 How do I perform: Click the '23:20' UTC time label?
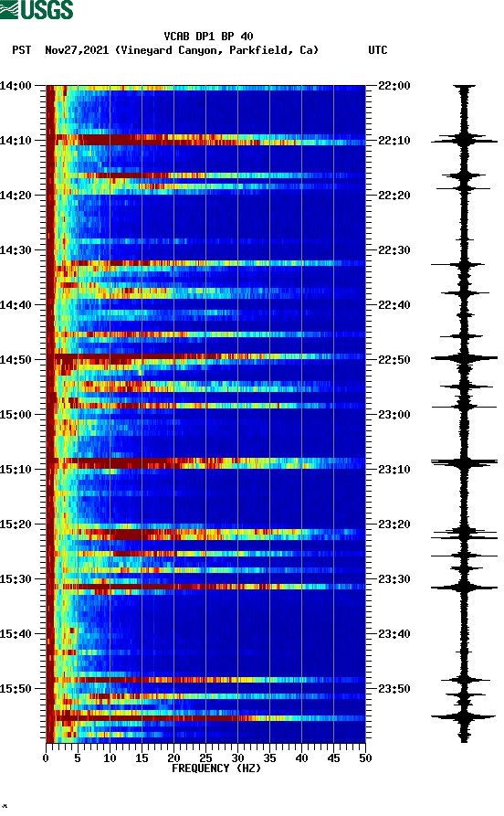coord(394,525)
